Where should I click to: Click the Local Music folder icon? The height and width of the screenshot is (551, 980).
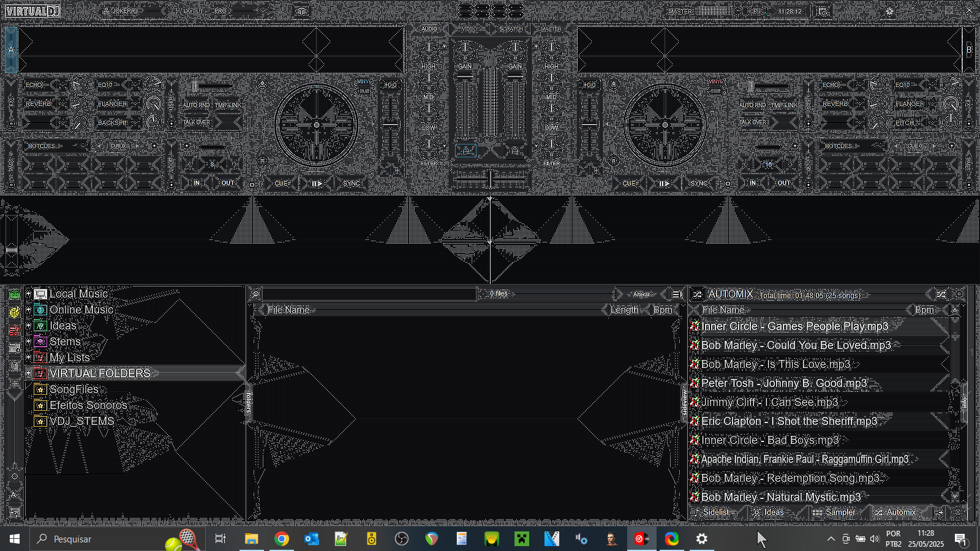(40, 294)
